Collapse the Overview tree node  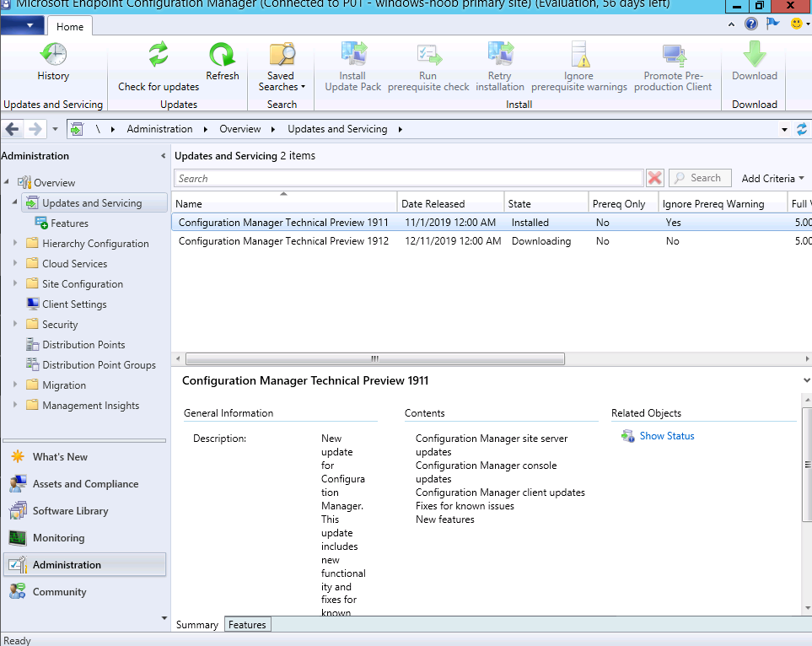[x=6, y=182]
